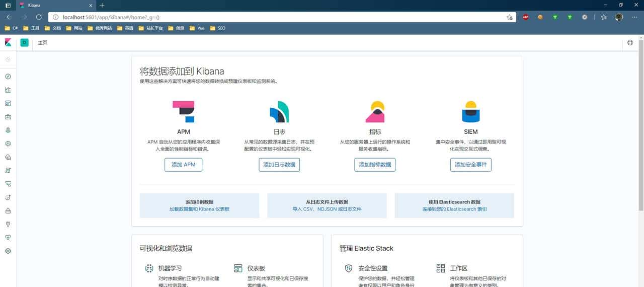The height and width of the screenshot is (287, 644).
Task: Open APM from the sidebar
Action: (8, 184)
